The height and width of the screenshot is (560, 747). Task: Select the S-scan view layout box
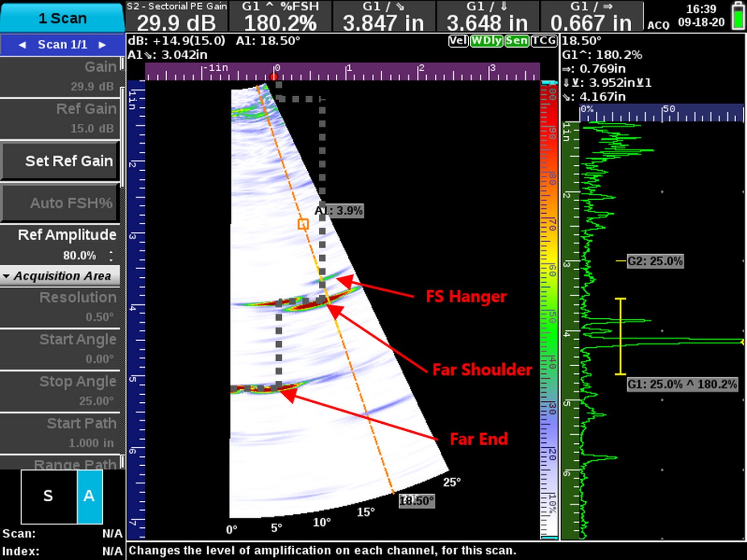coord(49,497)
